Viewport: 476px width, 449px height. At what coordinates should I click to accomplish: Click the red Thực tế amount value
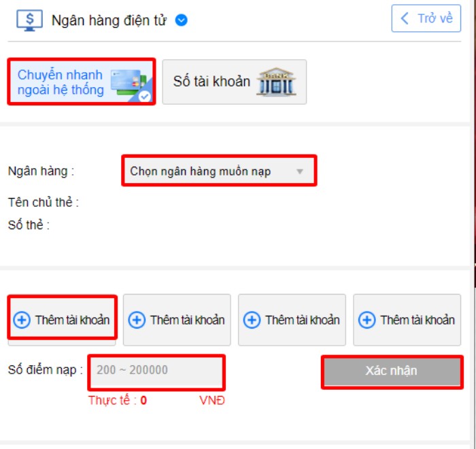point(143,401)
